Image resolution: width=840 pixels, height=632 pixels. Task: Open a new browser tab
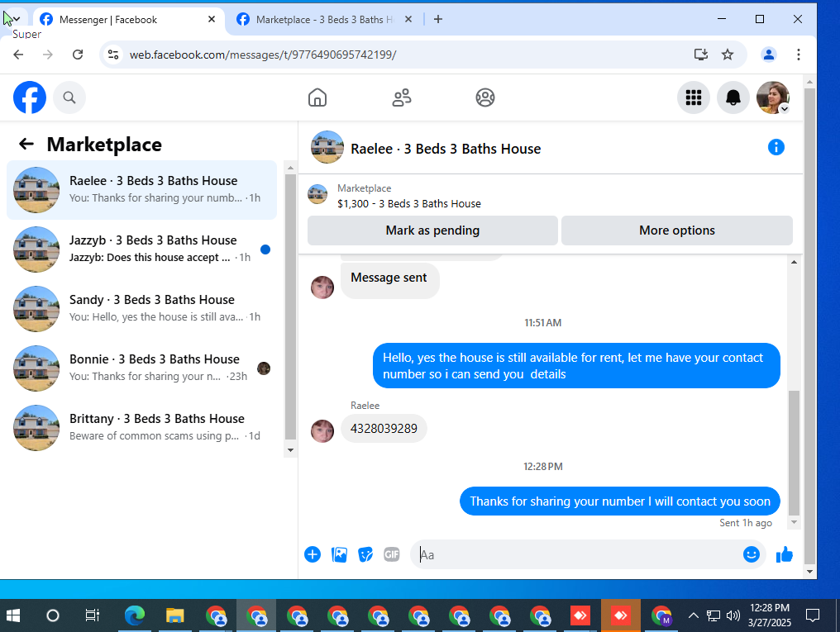437,19
